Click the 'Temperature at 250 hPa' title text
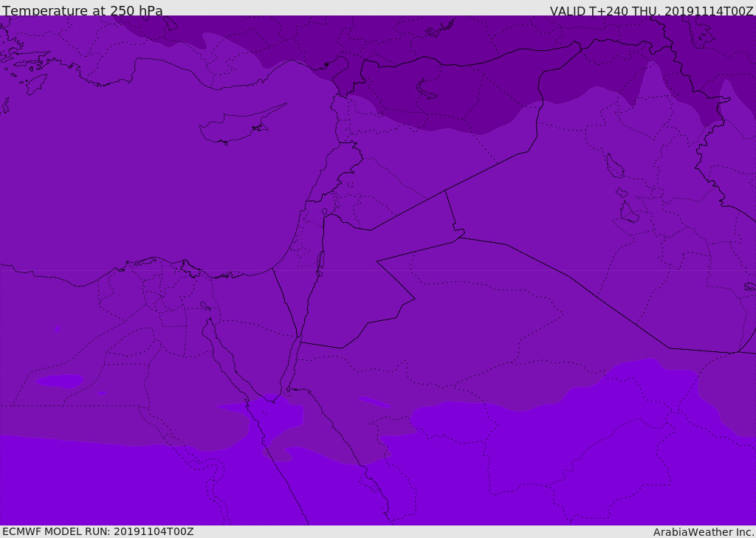Image resolution: width=756 pixels, height=538 pixels. pos(83,10)
